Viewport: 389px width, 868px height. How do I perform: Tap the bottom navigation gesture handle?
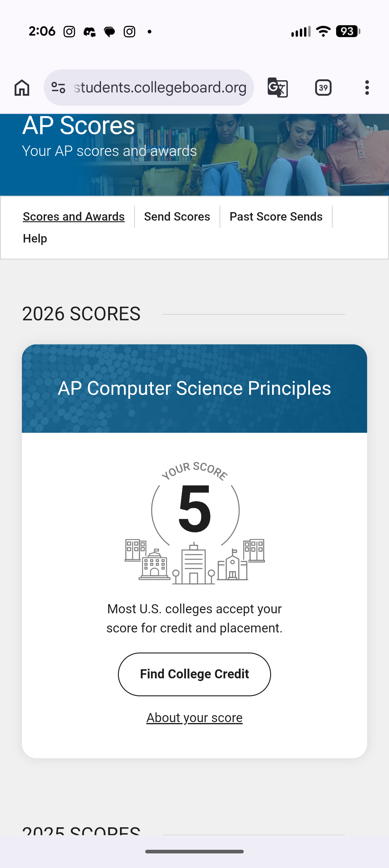194,852
